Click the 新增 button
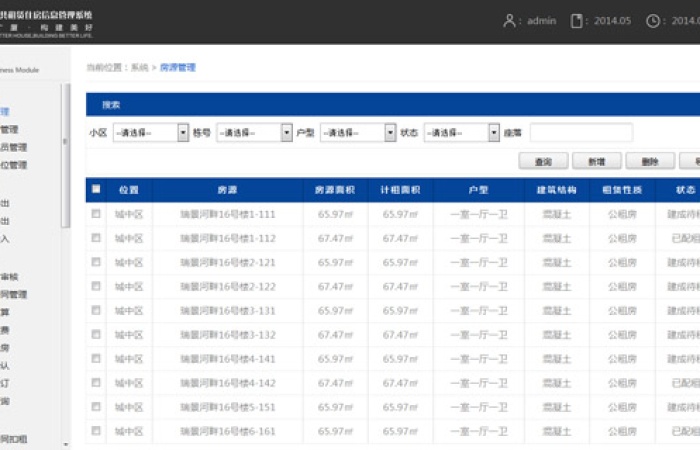The width and height of the screenshot is (700, 450). [x=597, y=161]
